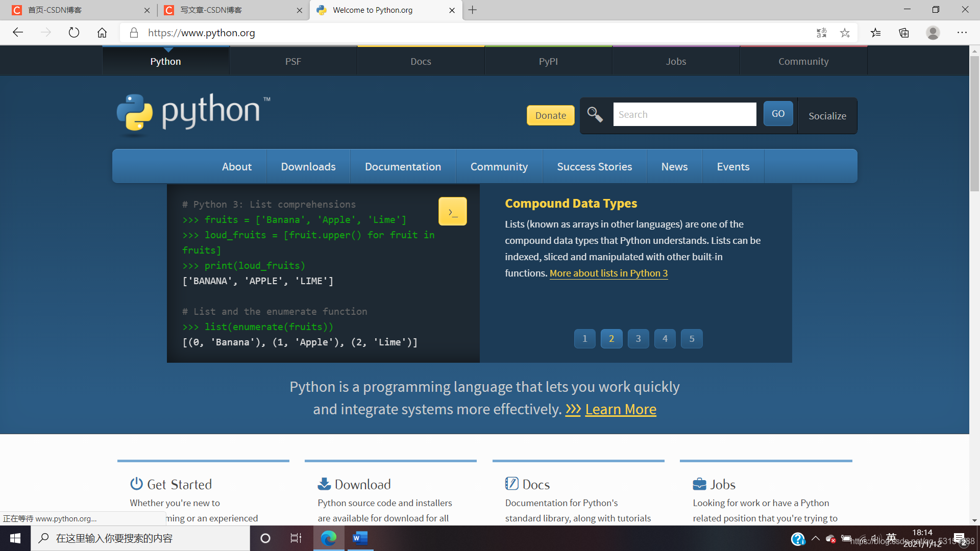Open the Events menu
Screen dimensions: 980x551
(x=733, y=167)
